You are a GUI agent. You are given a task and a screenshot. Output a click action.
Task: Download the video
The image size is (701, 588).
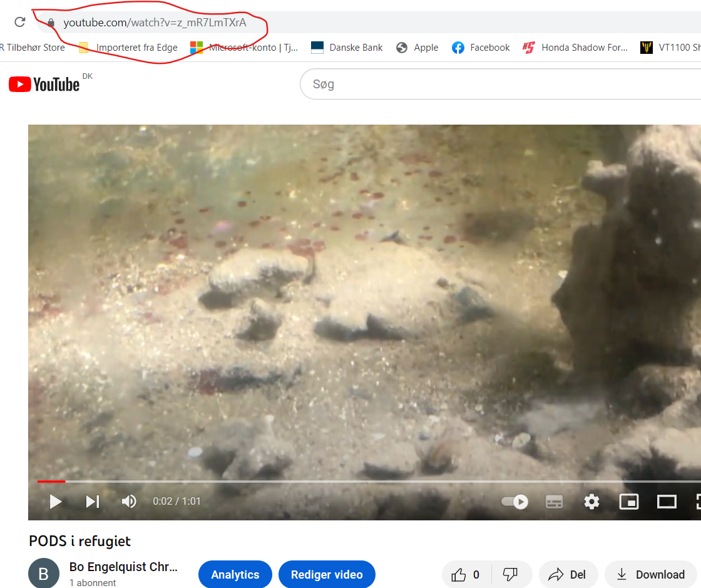651,574
